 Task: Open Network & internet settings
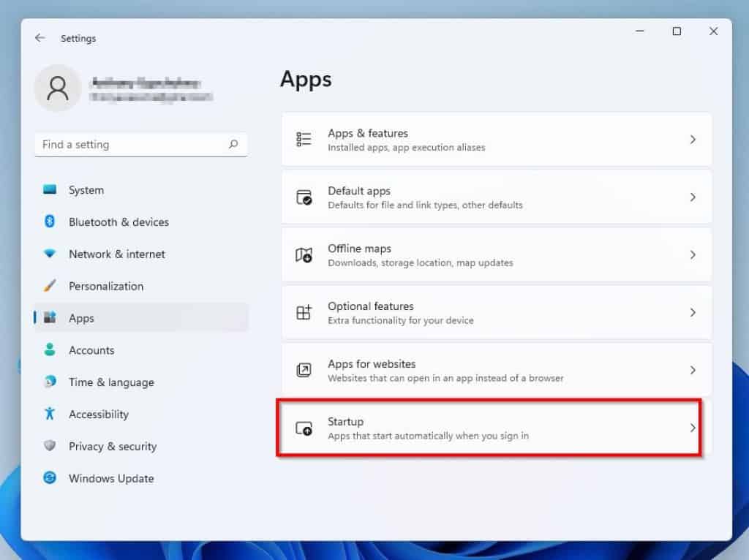click(141, 254)
